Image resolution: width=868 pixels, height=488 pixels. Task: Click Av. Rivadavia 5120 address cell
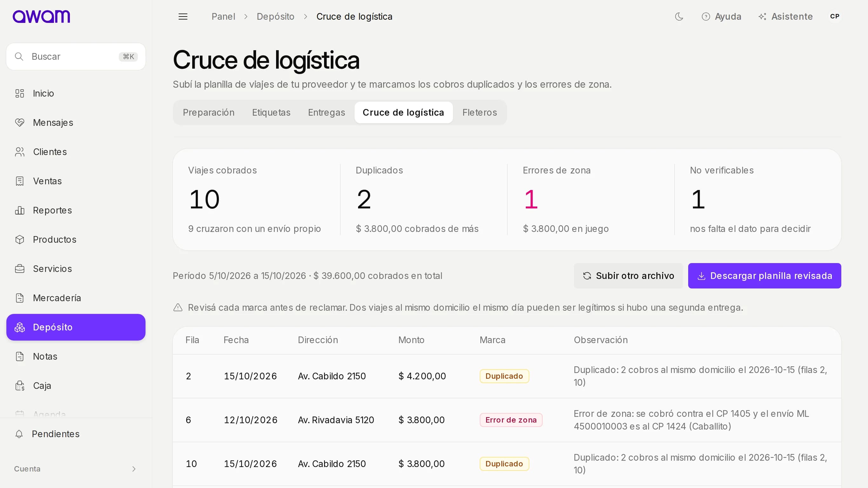[x=336, y=420]
